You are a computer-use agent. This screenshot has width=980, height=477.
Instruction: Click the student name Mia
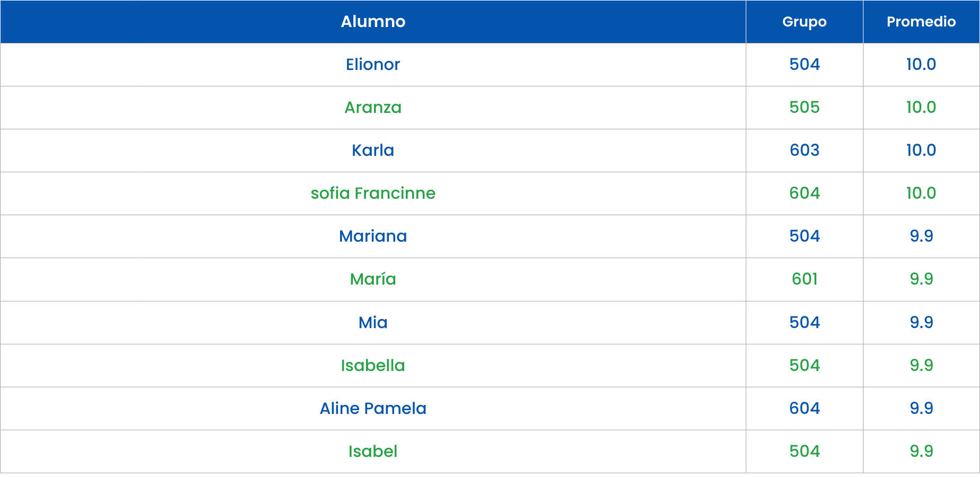click(x=373, y=323)
